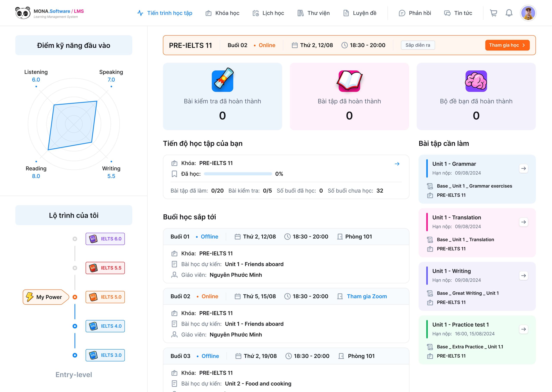Open Unit 1 - Translation arrow button

coord(523,222)
